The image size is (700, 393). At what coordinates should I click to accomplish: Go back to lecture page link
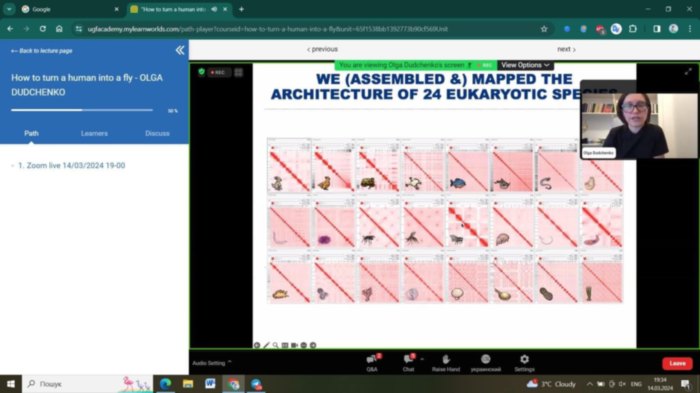[42, 51]
